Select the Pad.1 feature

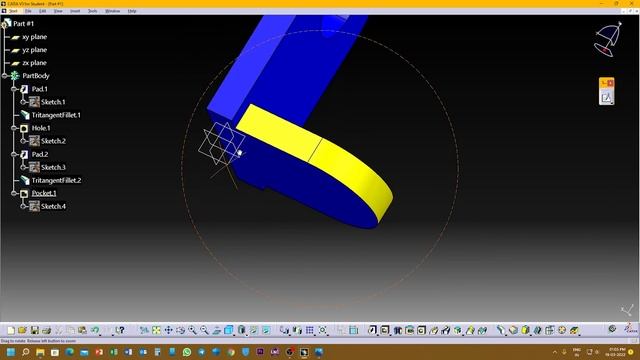(x=39, y=89)
